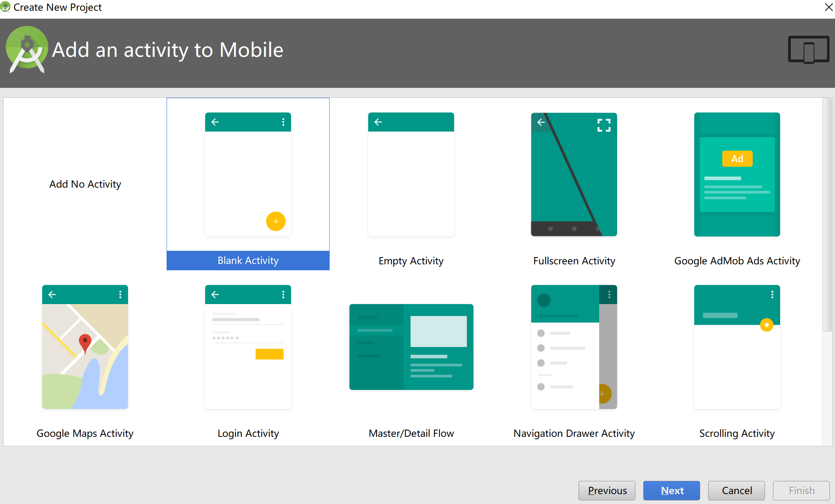
Task: Click the star icon on Scrolling Activity preview
Action: 767,325
